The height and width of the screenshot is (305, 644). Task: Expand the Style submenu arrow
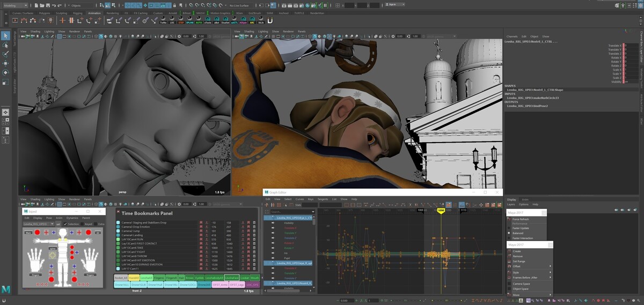tap(550, 272)
